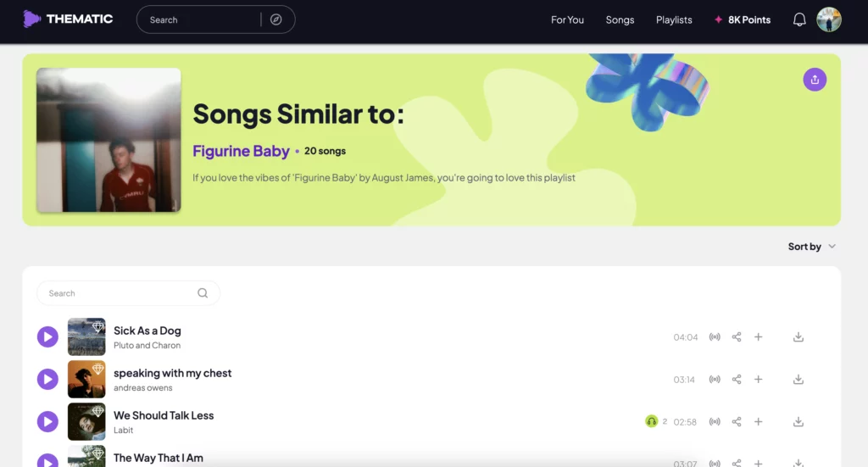Click the search magnifier in playlist search
The height and width of the screenshot is (467, 868).
[203, 293]
